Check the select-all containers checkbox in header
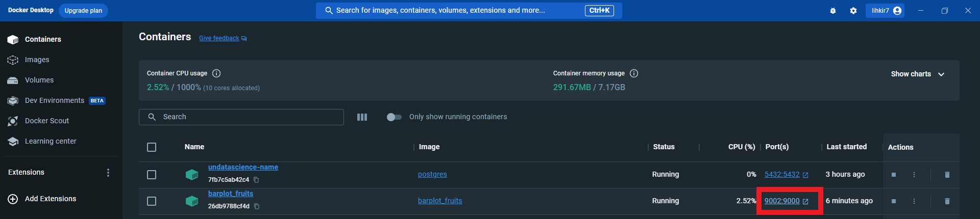This screenshot has height=219, width=980. (x=152, y=147)
